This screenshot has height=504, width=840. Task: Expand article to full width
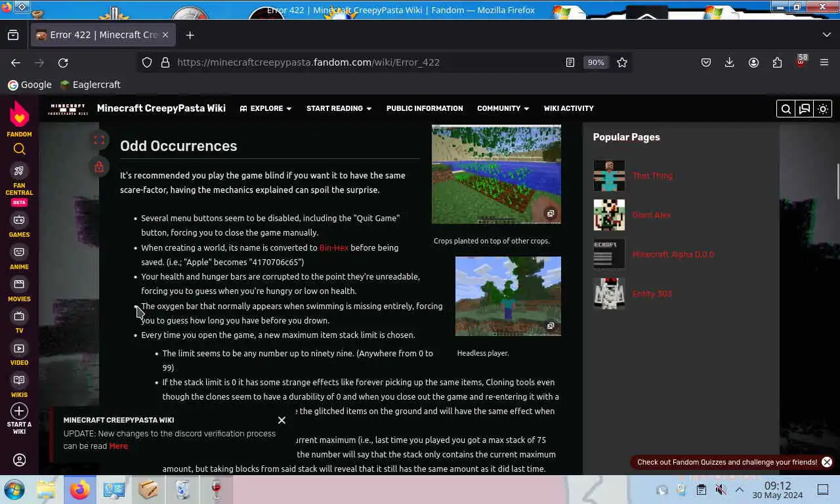coord(99,140)
